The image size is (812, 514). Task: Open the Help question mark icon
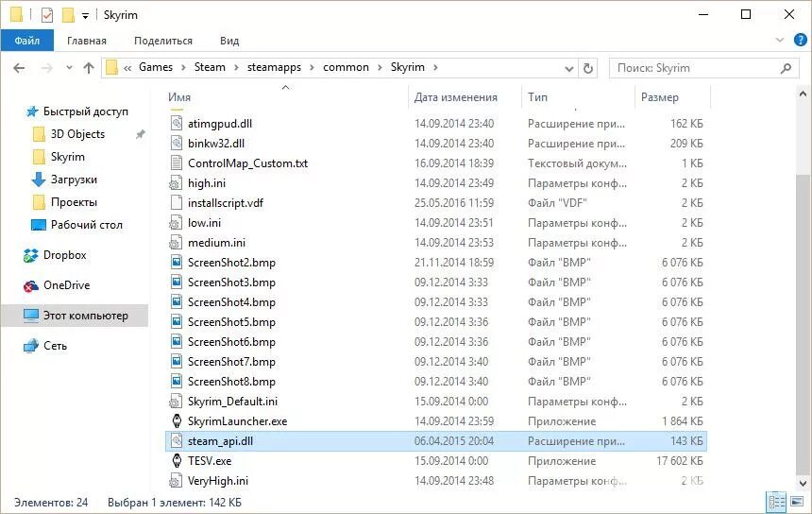[800, 40]
